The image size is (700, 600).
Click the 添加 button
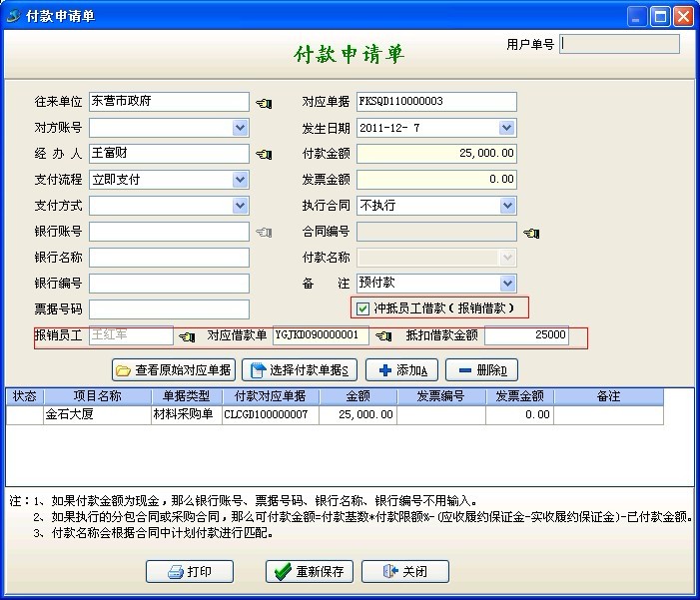[x=401, y=370]
